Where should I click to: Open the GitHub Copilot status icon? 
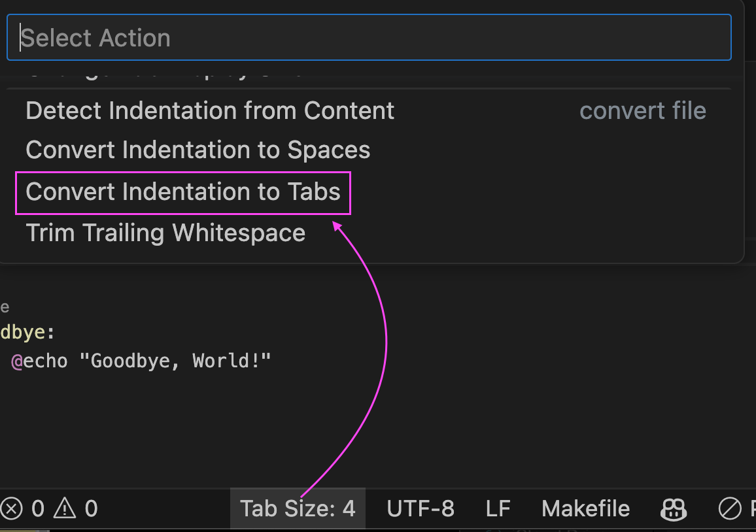674,508
